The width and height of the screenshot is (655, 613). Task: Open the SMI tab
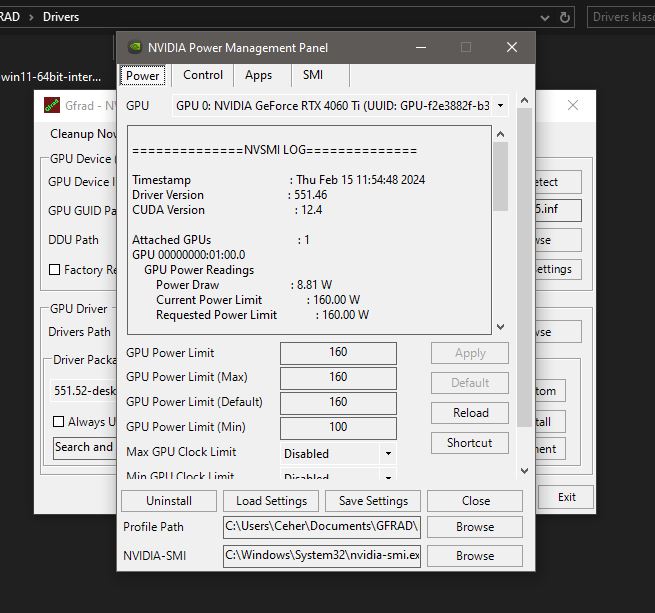313,75
